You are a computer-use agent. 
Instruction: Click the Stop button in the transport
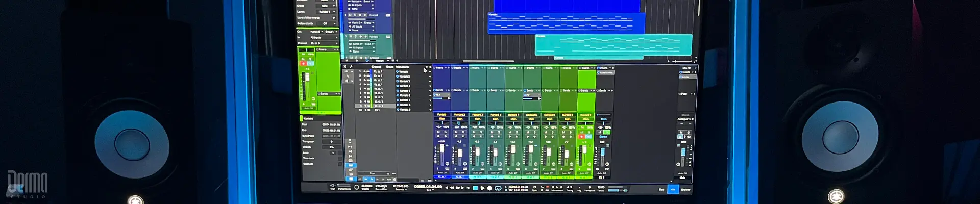coord(475,188)
